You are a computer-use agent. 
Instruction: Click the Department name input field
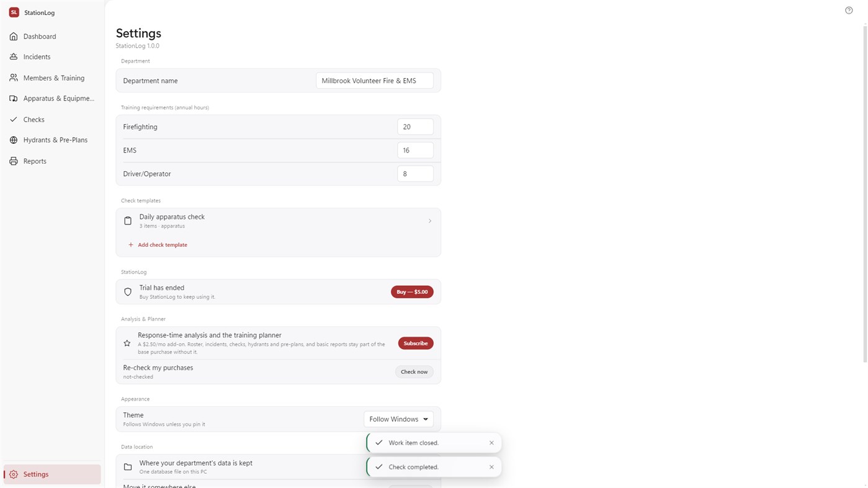(x=375, y=81)
